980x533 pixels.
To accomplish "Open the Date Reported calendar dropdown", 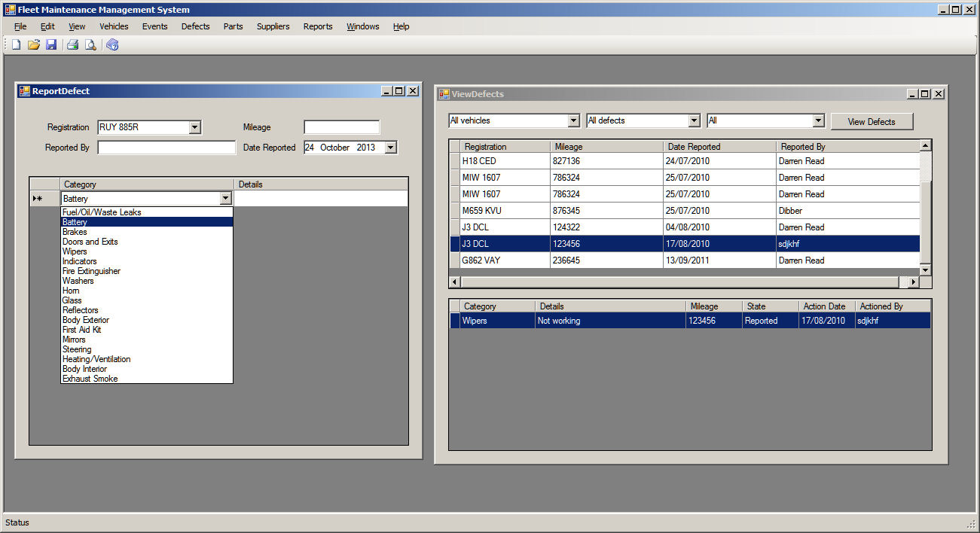I will click(390, 148).
